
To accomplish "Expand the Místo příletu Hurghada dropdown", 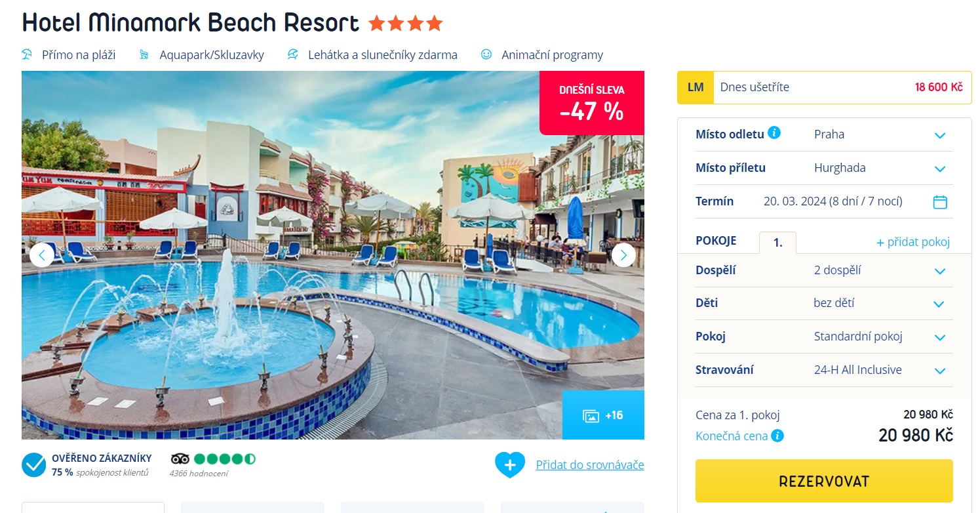I will tap(824, 168).
